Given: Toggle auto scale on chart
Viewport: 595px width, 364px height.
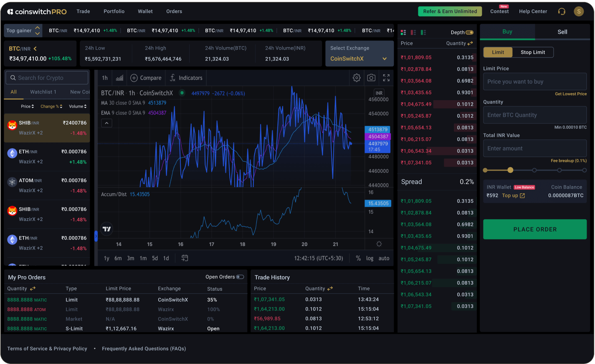Looking at the screenshot, I should click(384, 258).
